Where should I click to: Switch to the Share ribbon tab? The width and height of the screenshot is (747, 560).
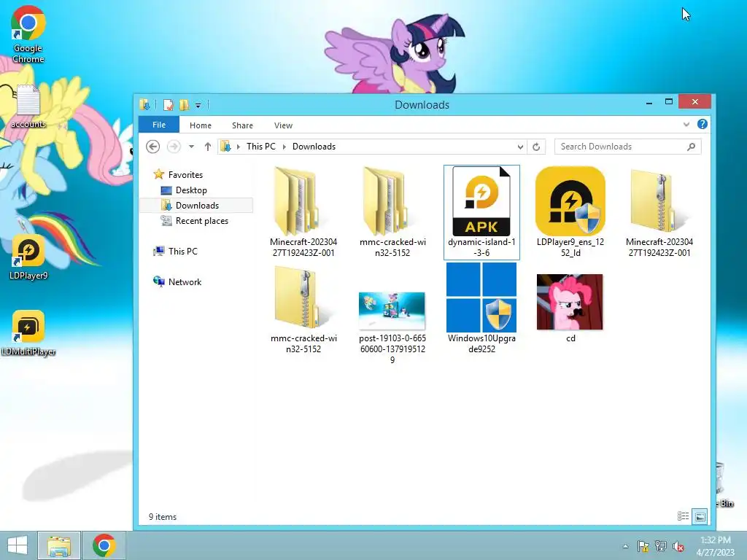pos(242,125)
